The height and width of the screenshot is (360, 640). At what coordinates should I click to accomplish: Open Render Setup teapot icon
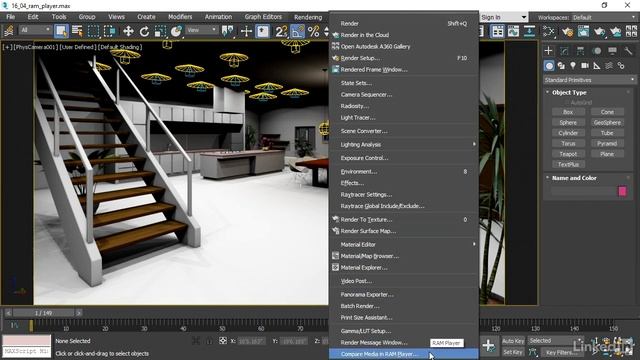567,31
